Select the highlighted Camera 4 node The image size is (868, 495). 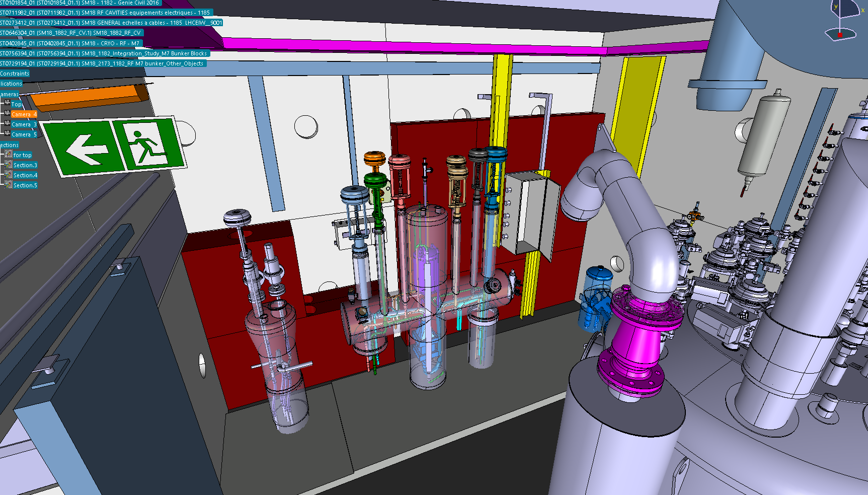(24, 114)
